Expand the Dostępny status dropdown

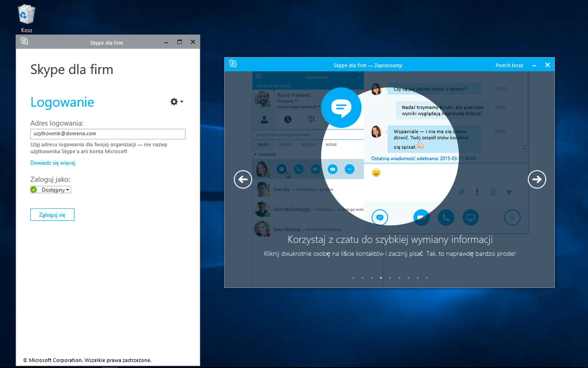click(x=51, y=190)
